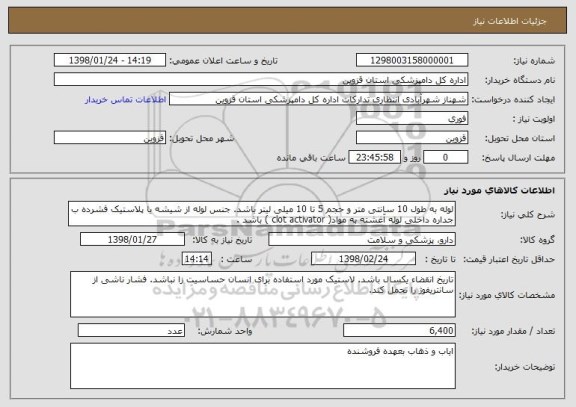This screenshot has width=576, height=407.
Task: Select the priority field showing فوری
Action: (x=412, y=119)
